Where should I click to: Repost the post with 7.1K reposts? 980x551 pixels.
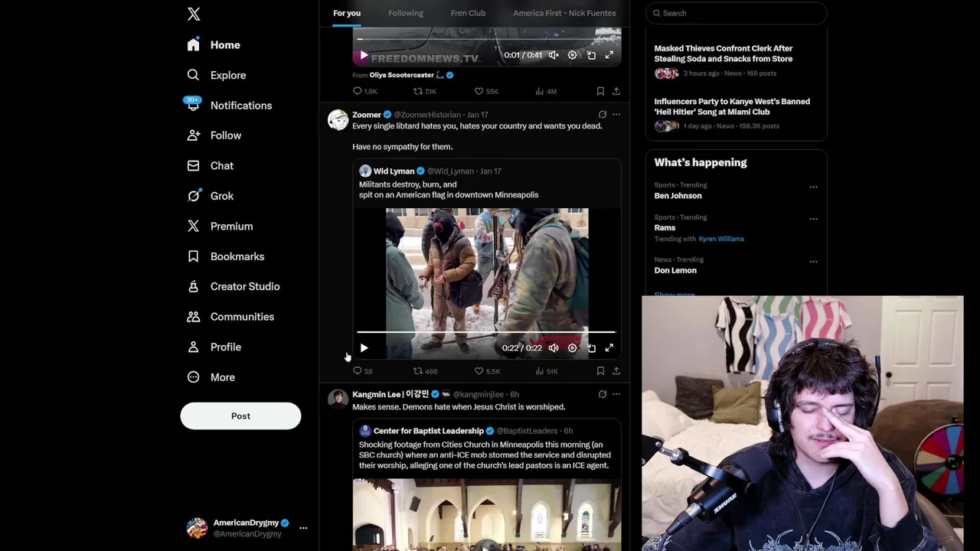point(425,91)
